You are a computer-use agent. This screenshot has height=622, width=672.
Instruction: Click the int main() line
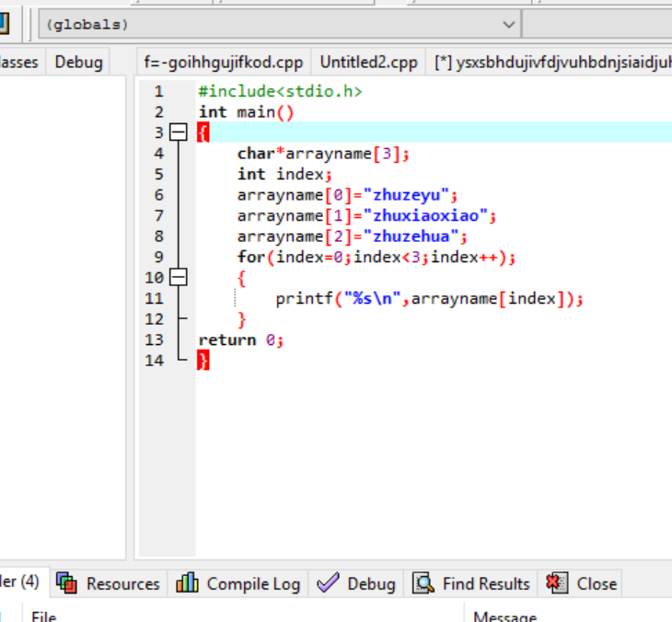pyautogui.click(x=246, y=112)
